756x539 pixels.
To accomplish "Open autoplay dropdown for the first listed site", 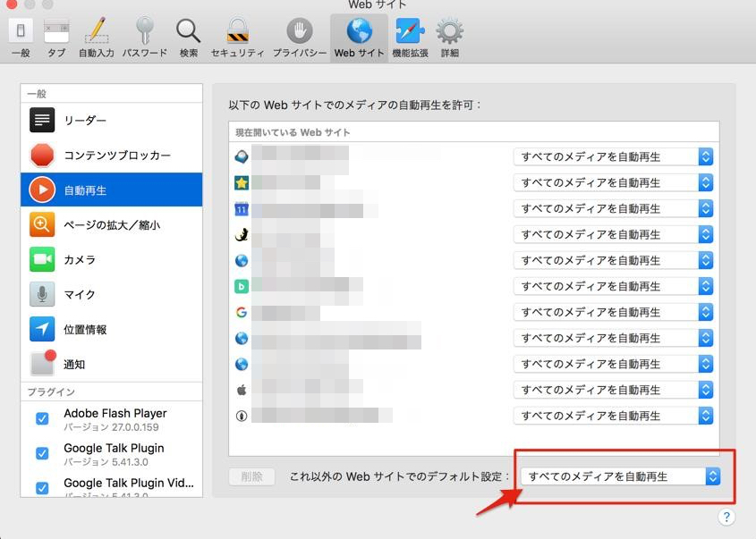I will pos(613,157).
